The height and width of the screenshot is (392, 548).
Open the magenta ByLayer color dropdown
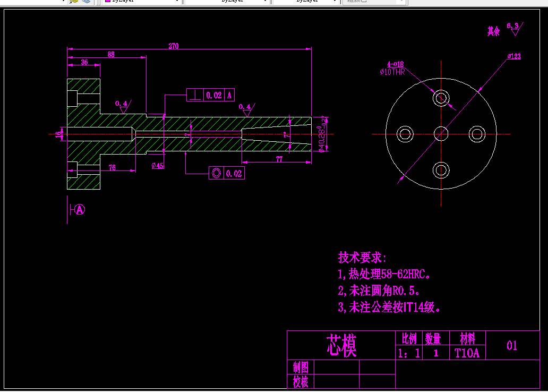pos(142,2)
